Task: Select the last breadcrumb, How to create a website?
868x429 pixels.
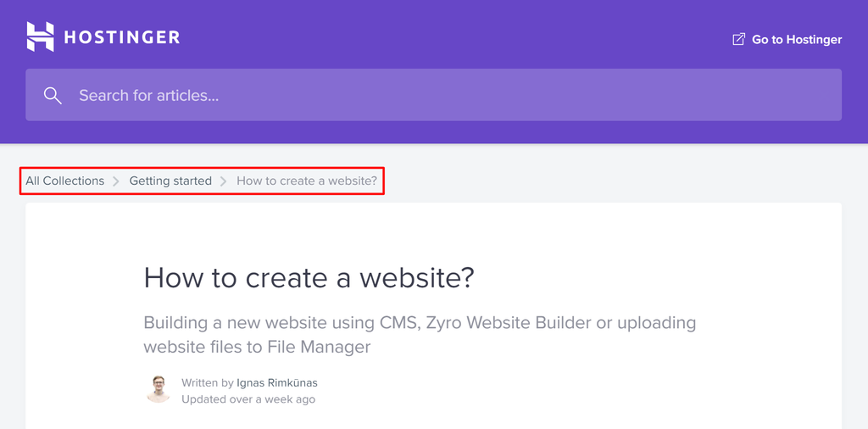Action: 307,181
